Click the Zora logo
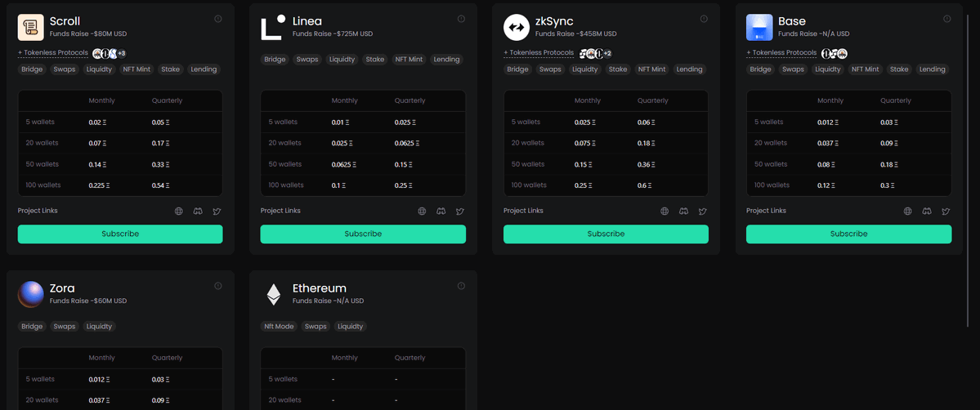The width and height of the screenshot is (980, 410). pos(30,294)
